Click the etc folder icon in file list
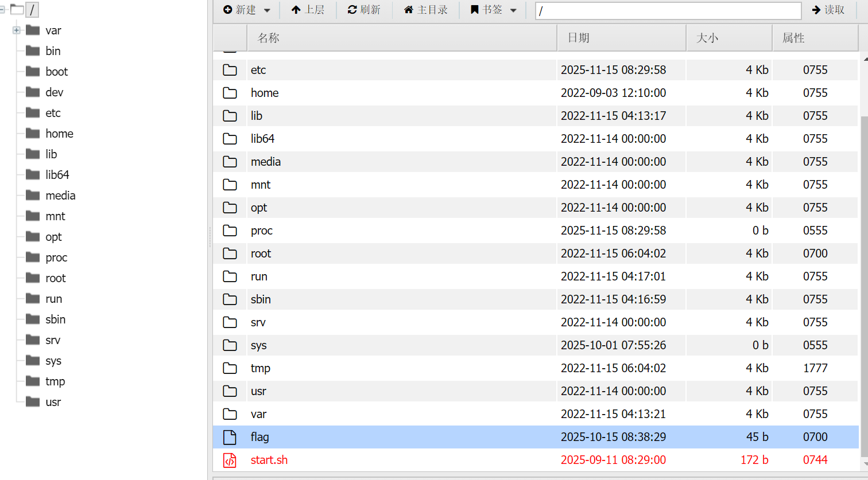The image size is (868, 480). 230,70
